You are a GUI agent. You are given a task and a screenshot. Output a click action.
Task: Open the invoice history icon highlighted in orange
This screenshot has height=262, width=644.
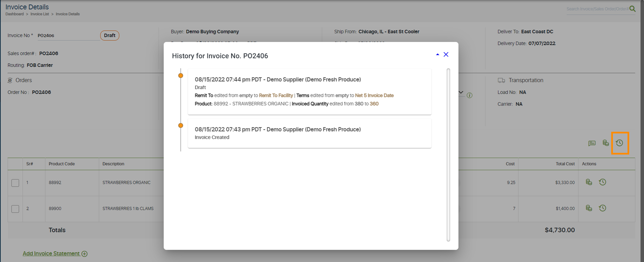pos(620,143)
